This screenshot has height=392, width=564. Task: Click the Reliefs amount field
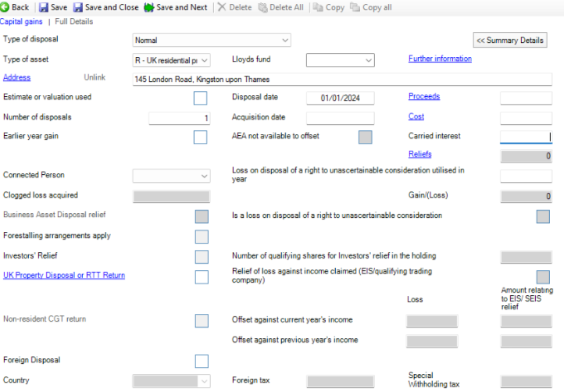526,155
